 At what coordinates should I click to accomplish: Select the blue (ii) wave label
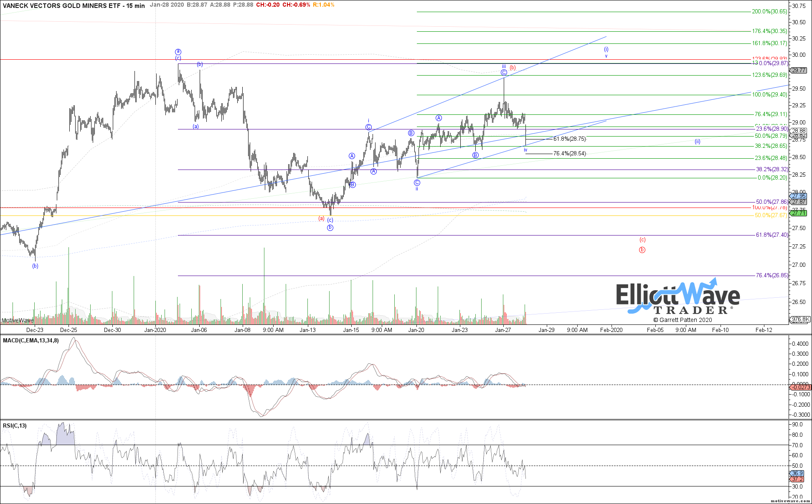coord(698,142)
